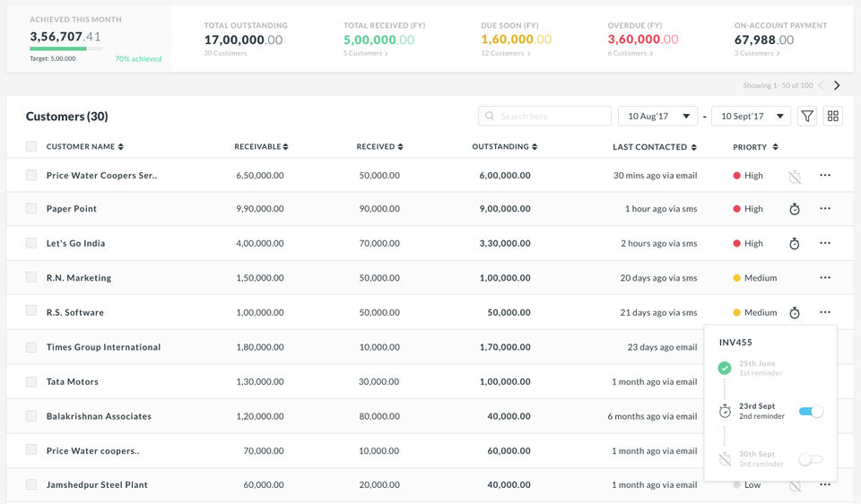
Task: Tick the select-all customers checkbox
Action: pos(31,146)
